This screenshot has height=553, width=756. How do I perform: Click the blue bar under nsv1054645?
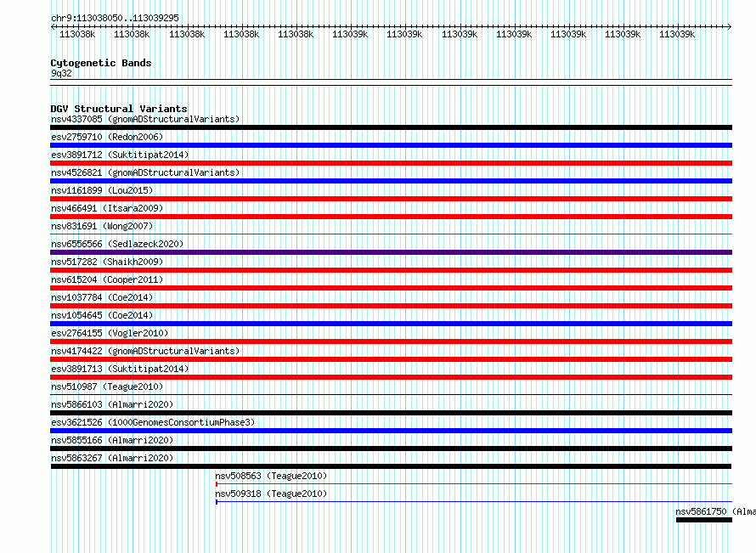391,324
